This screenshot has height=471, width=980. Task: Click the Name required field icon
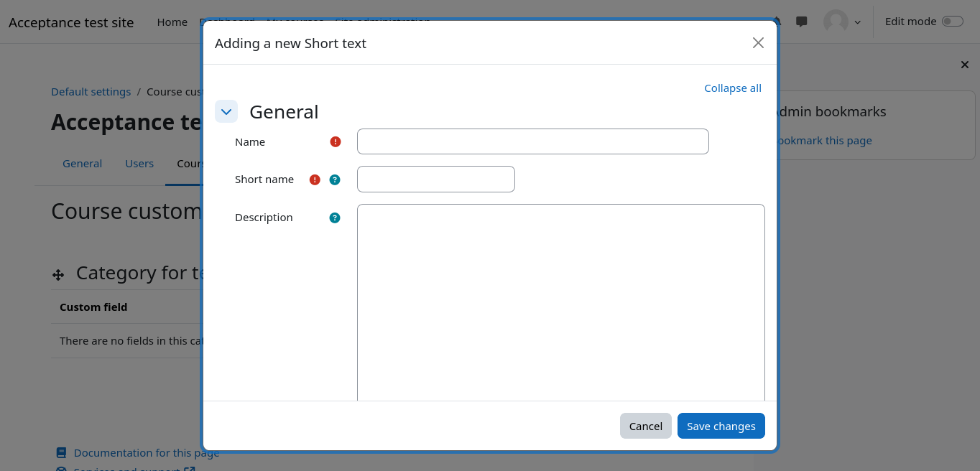click(336, 142)
